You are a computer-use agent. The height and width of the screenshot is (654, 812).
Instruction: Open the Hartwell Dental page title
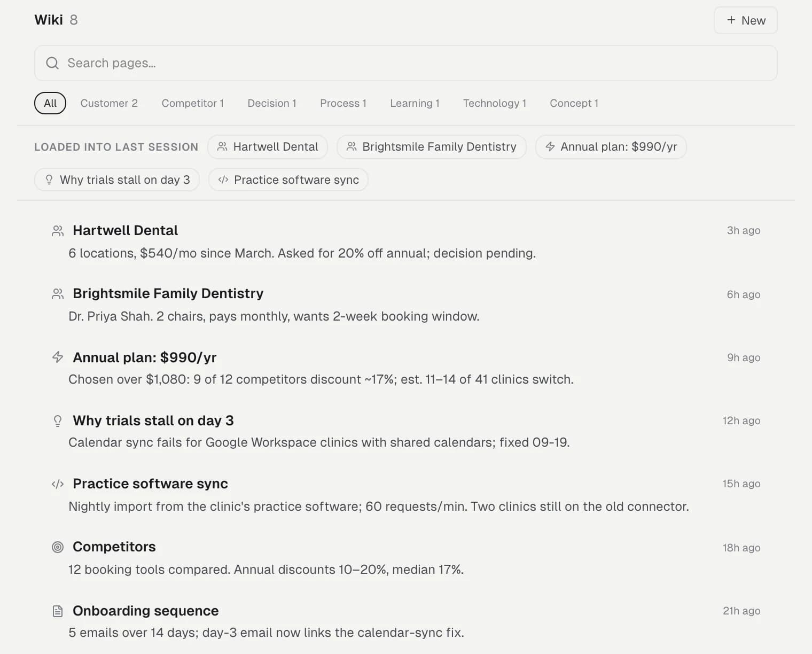point(125,230)
